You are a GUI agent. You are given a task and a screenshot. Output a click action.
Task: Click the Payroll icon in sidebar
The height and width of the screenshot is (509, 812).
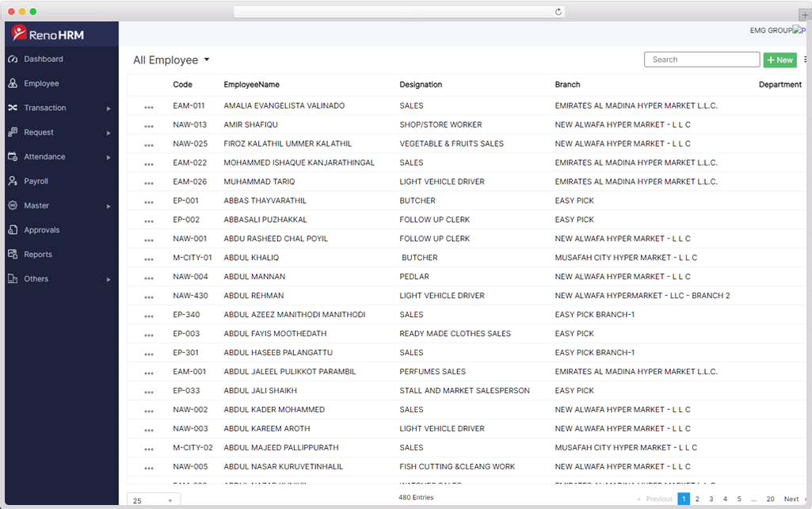click(x=13, y=182)
